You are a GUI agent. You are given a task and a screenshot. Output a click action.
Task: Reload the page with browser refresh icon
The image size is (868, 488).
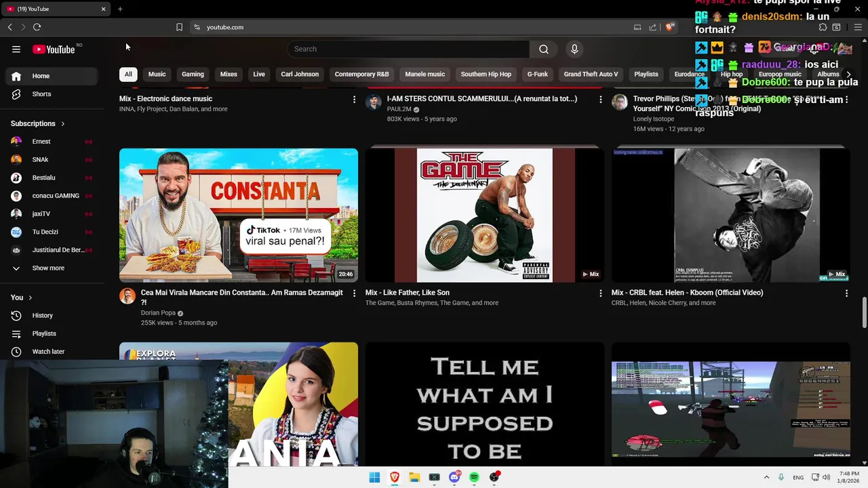(37, 27)
